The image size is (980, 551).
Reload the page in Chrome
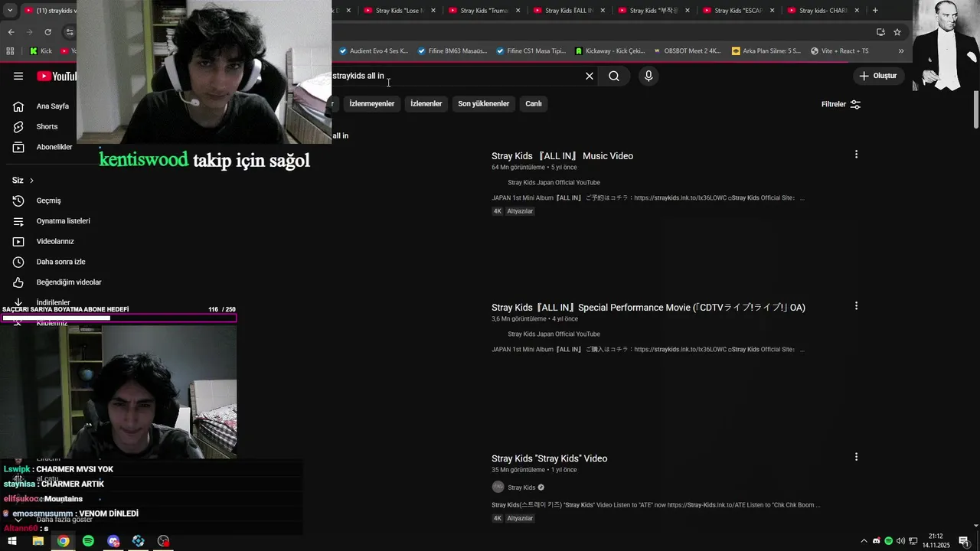(x=47, y=32)
